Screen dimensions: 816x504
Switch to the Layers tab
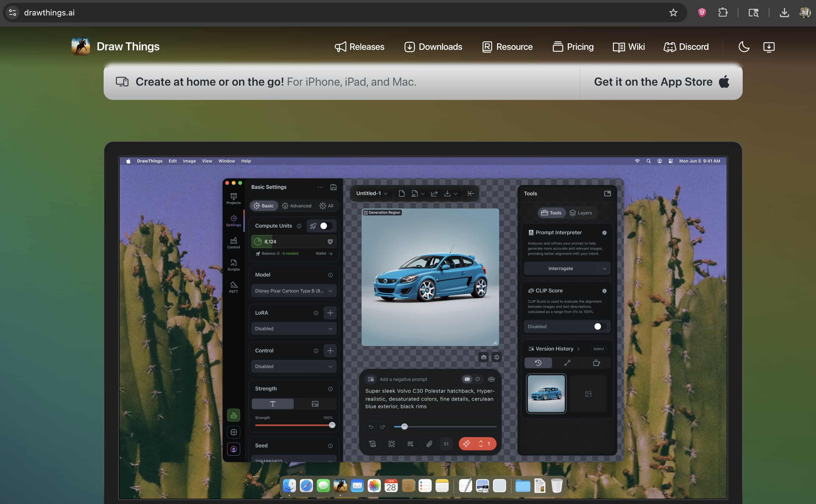(x=580, y=213)
